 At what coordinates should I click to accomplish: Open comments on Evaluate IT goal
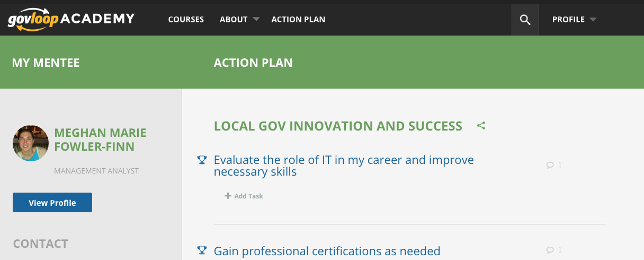tap(553, 166)
